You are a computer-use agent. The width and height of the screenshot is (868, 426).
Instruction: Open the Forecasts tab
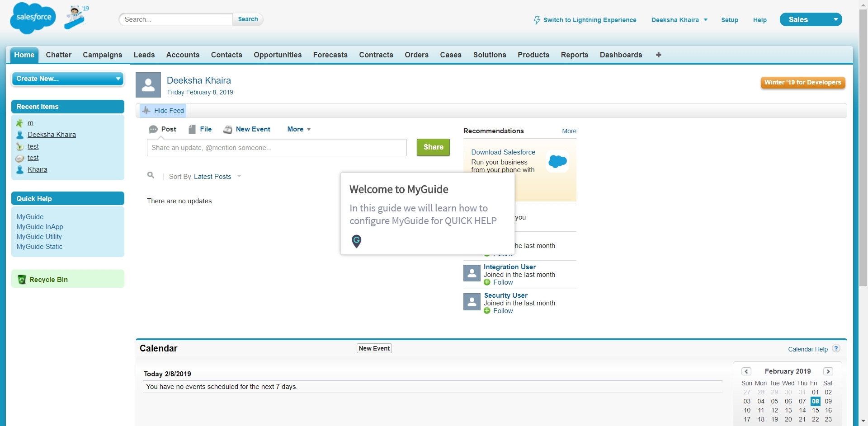[x=330, y=55]
